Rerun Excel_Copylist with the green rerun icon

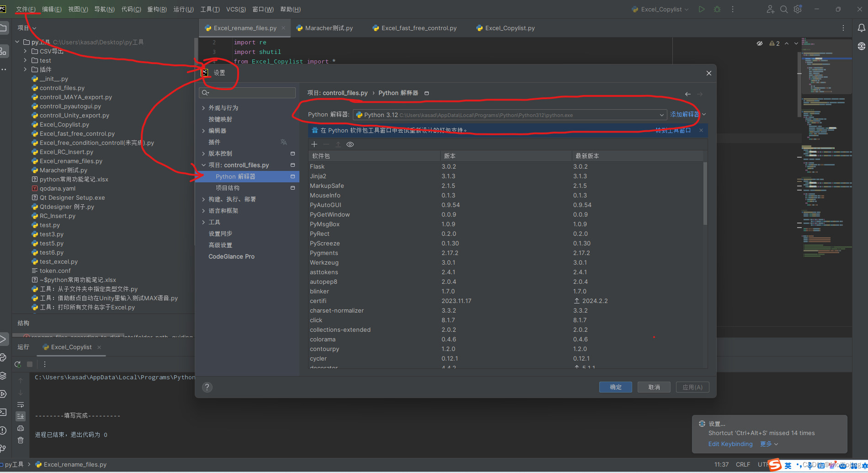(17, 364)
